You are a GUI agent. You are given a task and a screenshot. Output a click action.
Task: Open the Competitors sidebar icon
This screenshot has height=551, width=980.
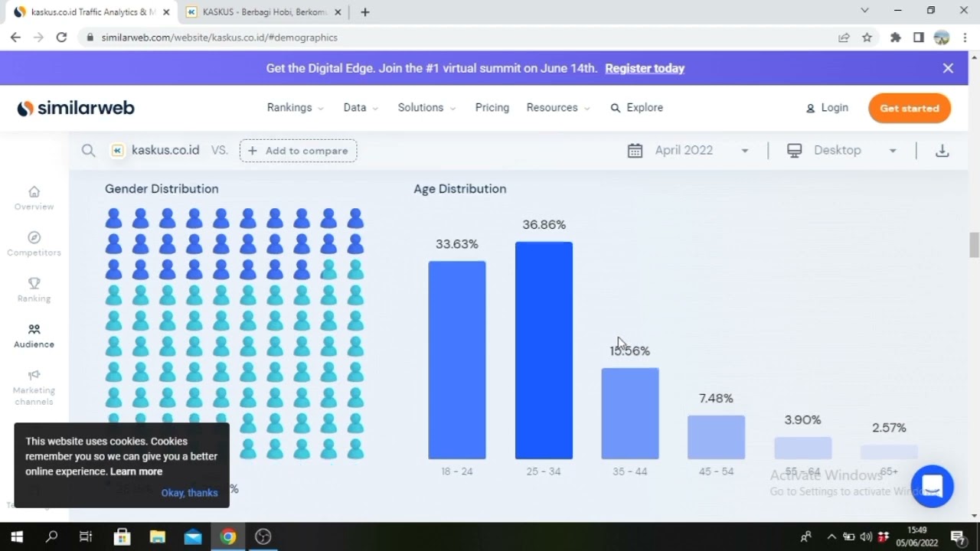coord(34,238)
